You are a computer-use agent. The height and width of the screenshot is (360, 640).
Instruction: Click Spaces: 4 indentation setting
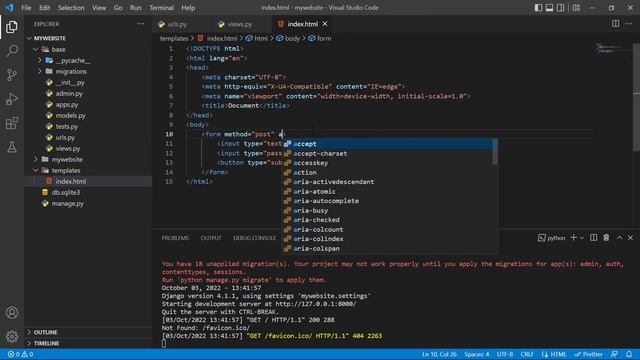pyautogui.click(x=476, y=354)
